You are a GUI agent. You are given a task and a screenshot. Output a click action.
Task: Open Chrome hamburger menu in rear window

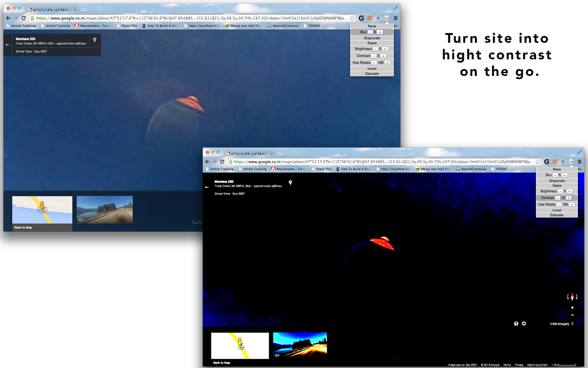tap(396, 18)
